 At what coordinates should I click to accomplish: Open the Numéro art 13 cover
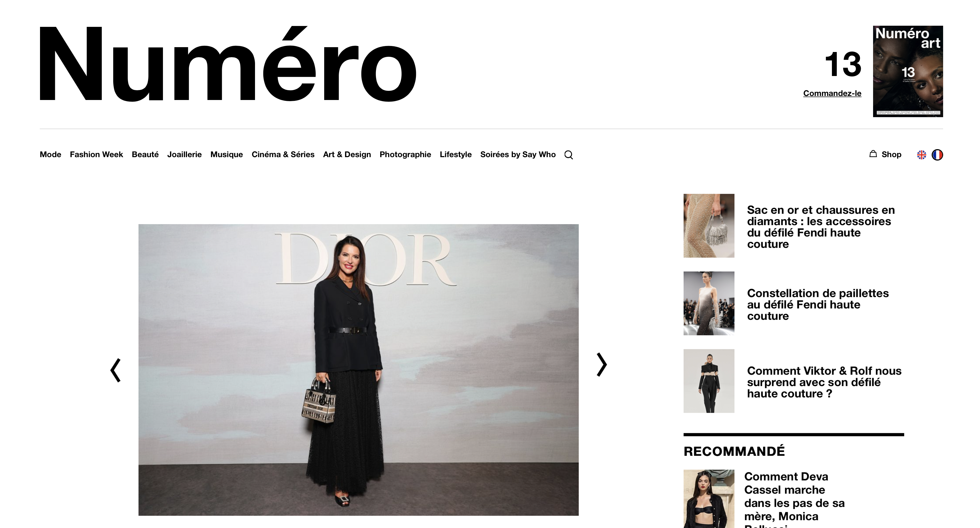click(908, 71)
